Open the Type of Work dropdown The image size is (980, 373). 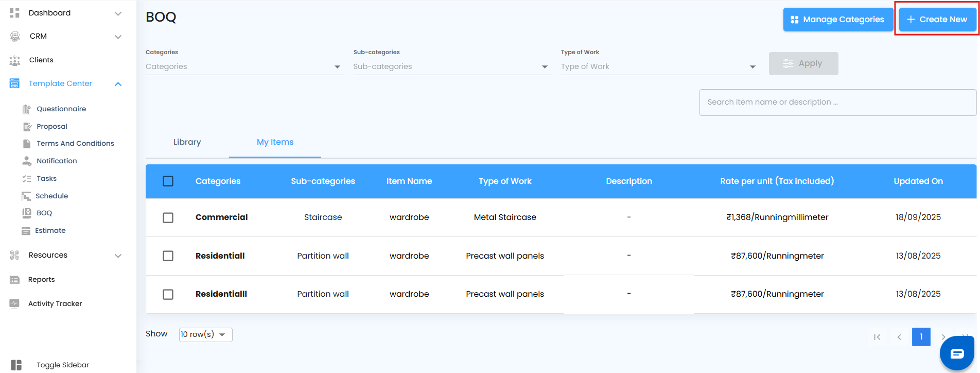660,66
